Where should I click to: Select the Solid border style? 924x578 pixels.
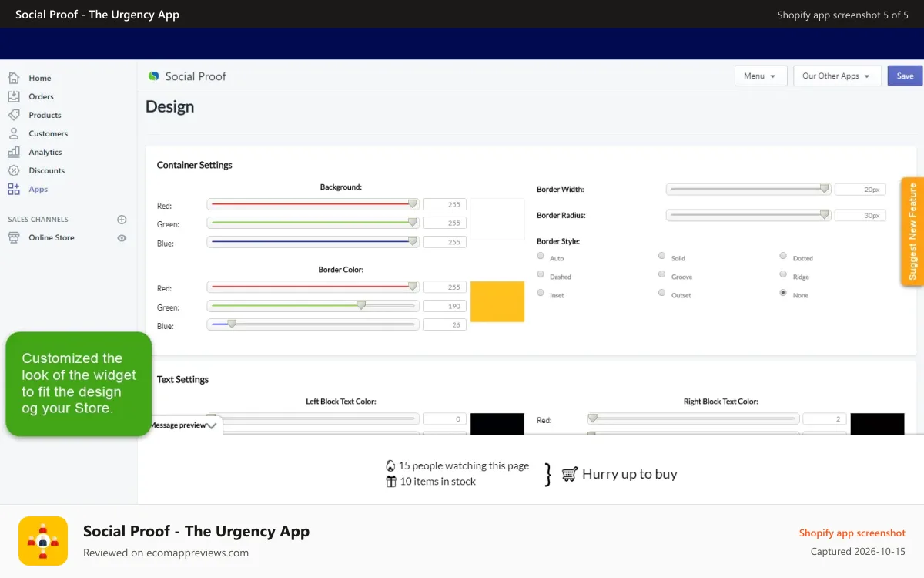662,256
